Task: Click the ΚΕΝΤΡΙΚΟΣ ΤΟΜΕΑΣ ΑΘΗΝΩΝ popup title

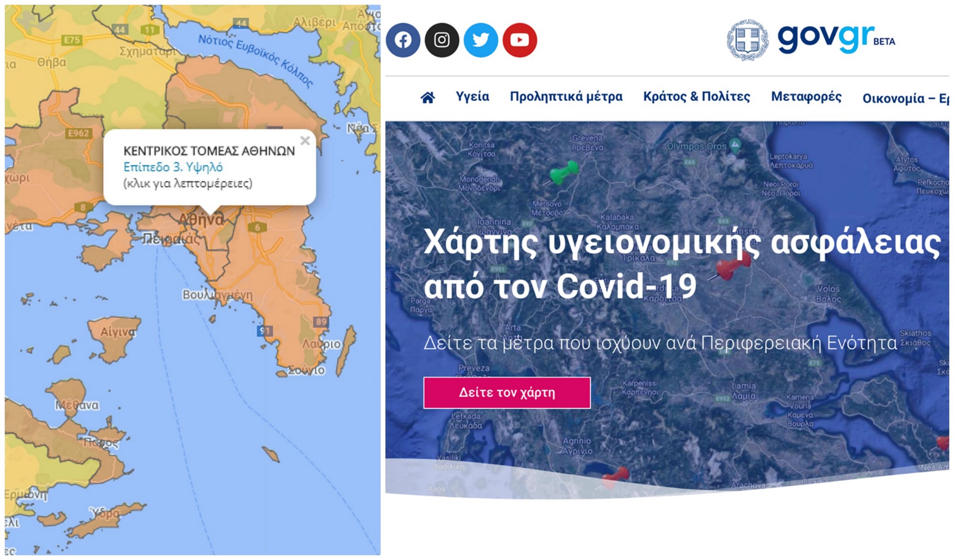Action: pos(209,151)
